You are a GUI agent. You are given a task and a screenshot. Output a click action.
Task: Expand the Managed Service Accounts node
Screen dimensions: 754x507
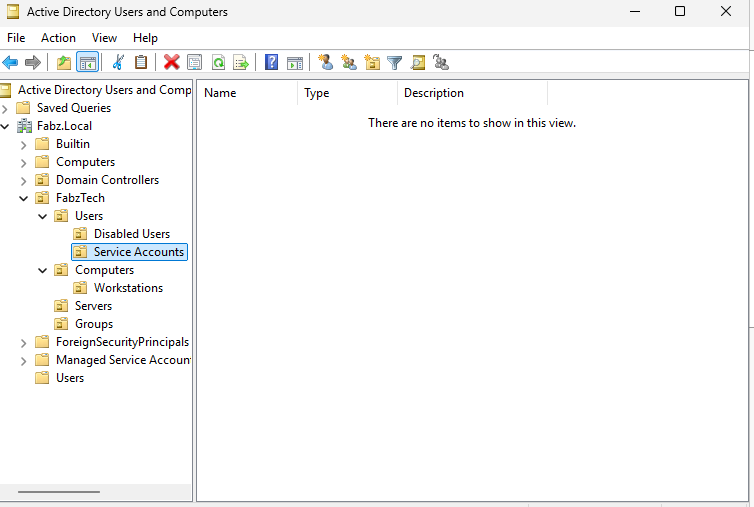[x=23, y=360]
